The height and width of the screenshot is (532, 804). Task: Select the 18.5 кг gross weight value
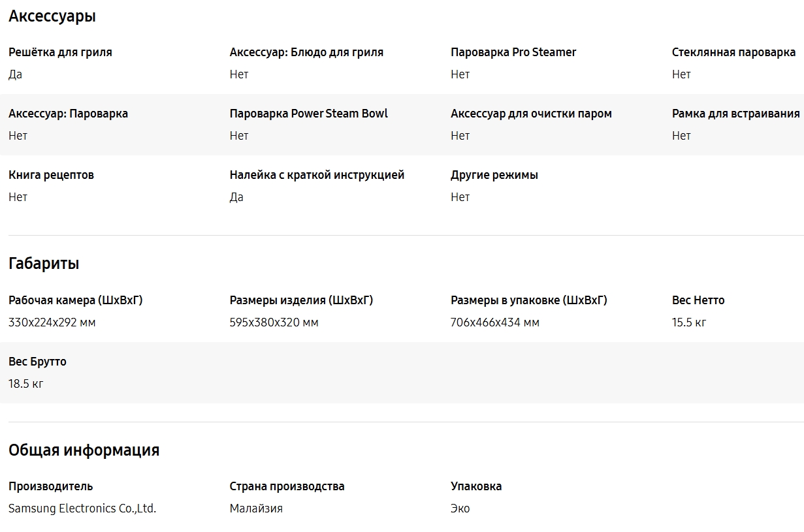[26, 384]
